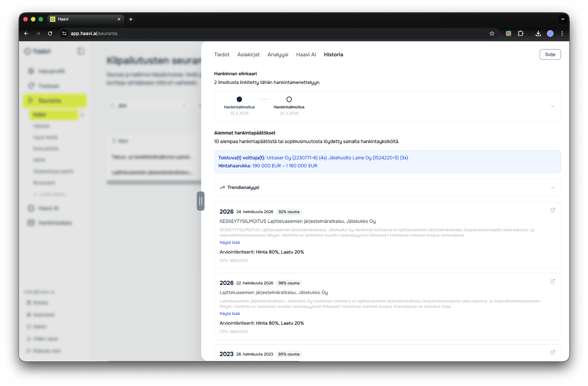Select filled Hankintailmoitus 25.2.2026 timeline dot
Image resolution: width=588 pixels, height=386 pixels.
tap(239, 99)
